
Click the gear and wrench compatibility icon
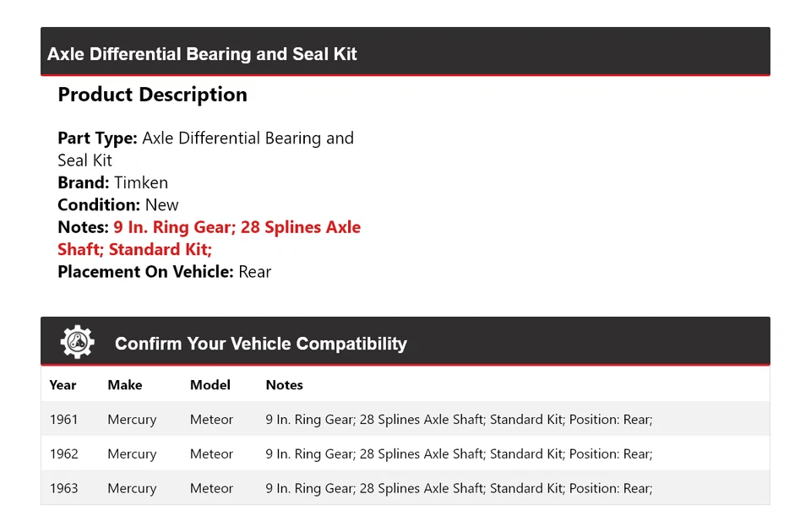[77, 342]
